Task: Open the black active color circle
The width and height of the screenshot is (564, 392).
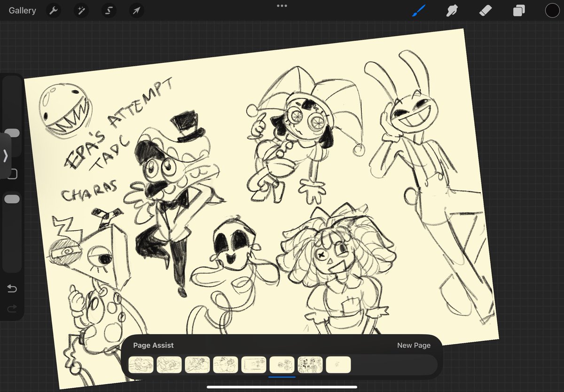Action: (x=552, y=11)
